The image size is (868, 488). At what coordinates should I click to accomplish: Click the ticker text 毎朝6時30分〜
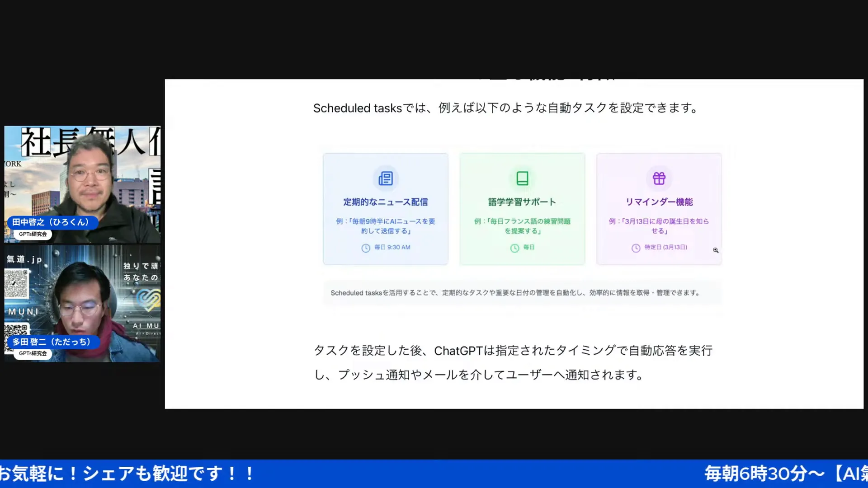(764, 474)
